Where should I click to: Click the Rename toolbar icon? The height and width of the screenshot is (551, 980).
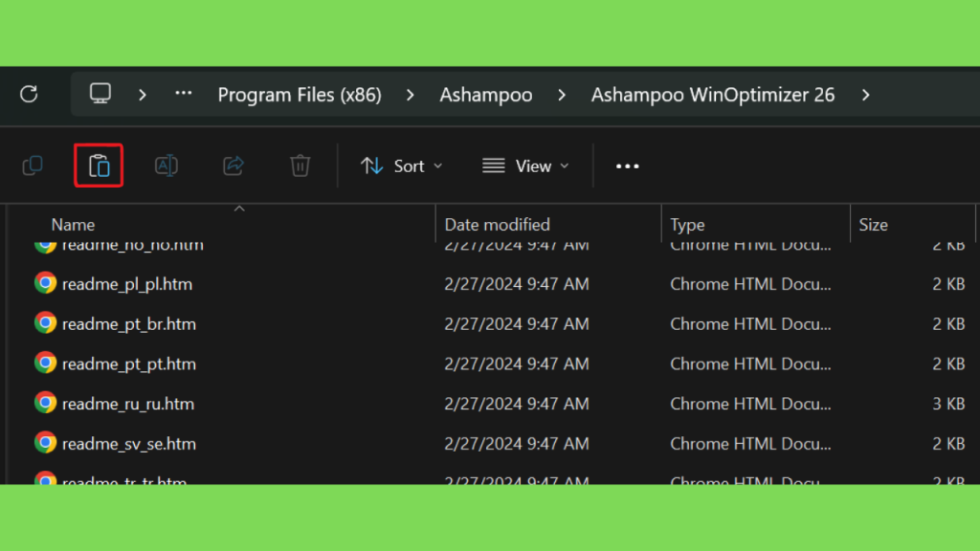click(167, 165)
